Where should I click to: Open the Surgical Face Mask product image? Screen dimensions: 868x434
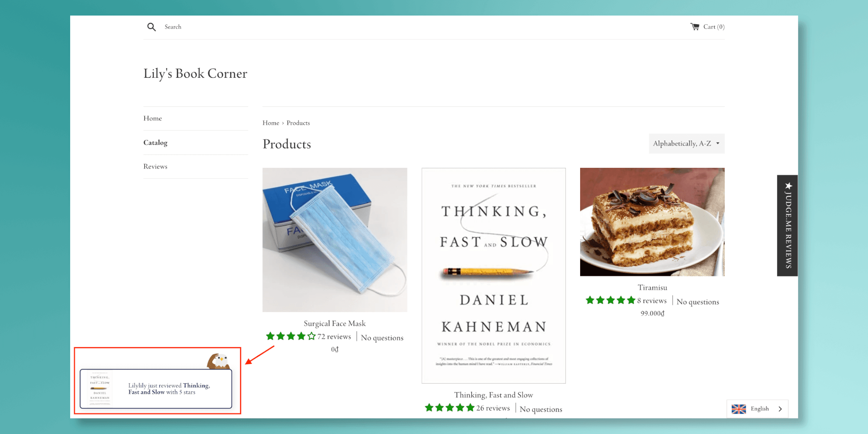click(x=335, y=240)
